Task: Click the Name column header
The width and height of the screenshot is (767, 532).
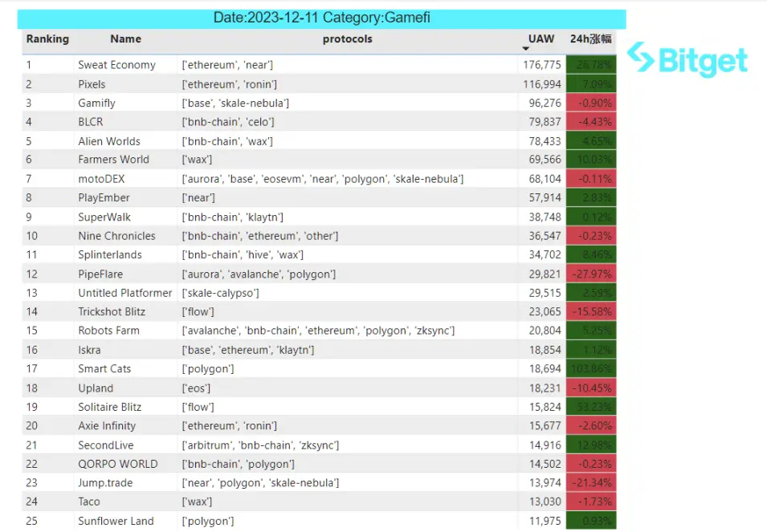Action: coord(126,39)
